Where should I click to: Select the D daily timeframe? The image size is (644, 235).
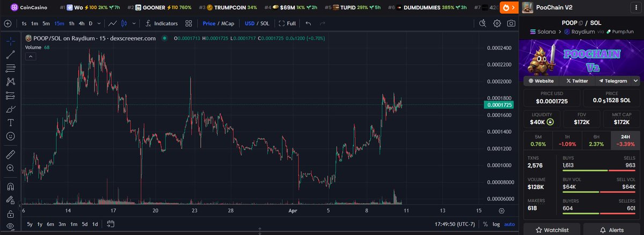tap(91, 24)
